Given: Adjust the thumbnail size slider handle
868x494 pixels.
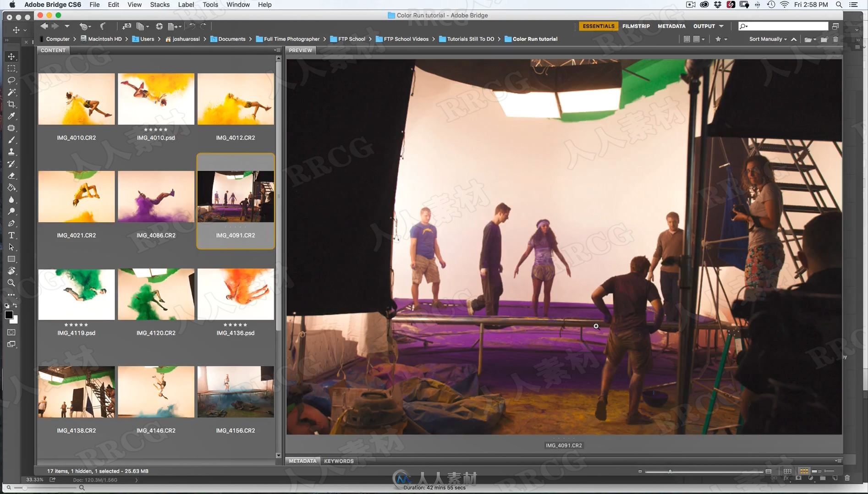Looking at the screenshot, I should 670,471.
